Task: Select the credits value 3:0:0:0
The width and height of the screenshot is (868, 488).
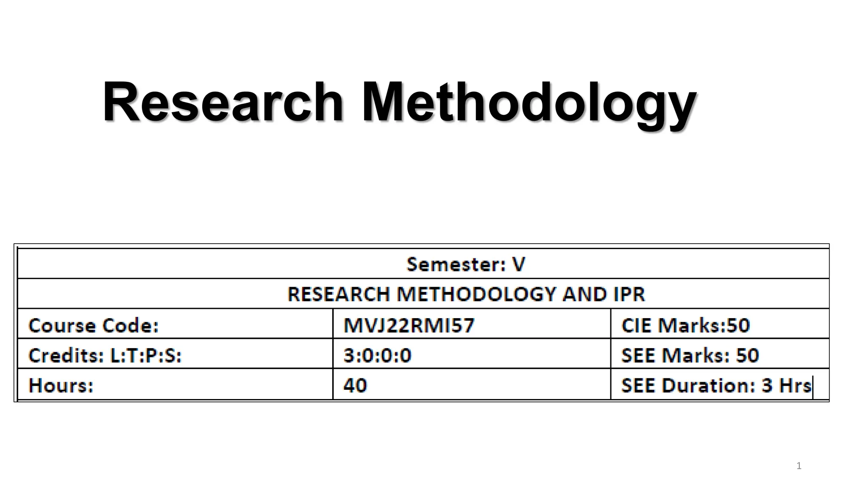Action: coord(377,355)
